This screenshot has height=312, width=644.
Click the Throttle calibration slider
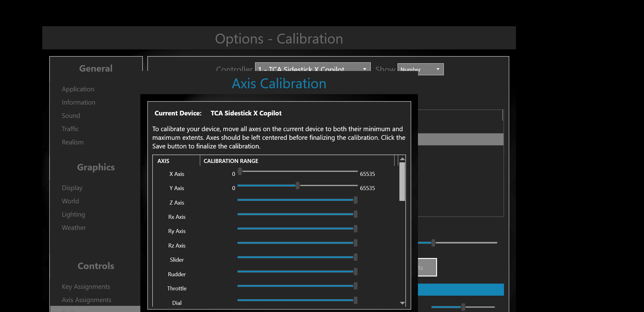tap(298, 286)
